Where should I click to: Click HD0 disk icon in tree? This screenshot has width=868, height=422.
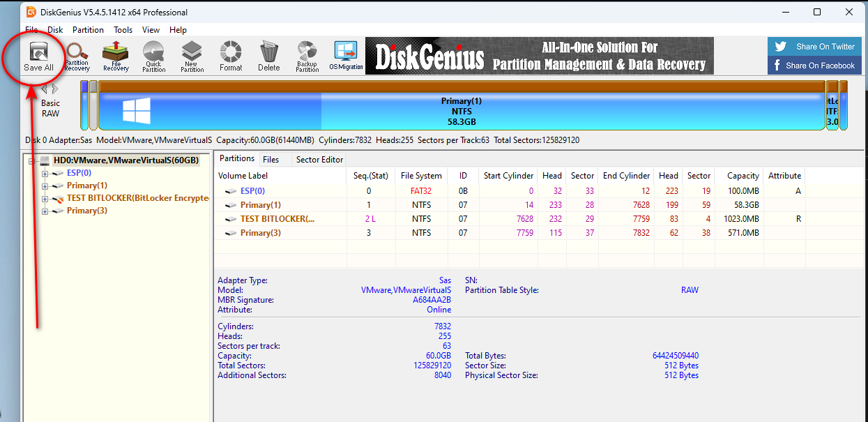click(44, 160)
